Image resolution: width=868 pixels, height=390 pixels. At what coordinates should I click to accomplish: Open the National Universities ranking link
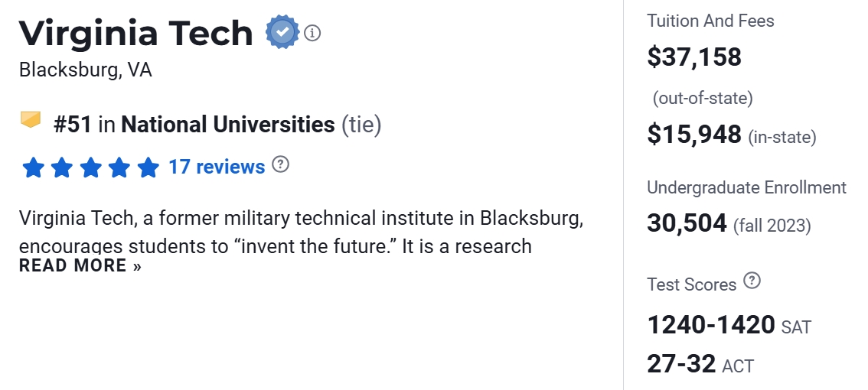pos(228,125)
